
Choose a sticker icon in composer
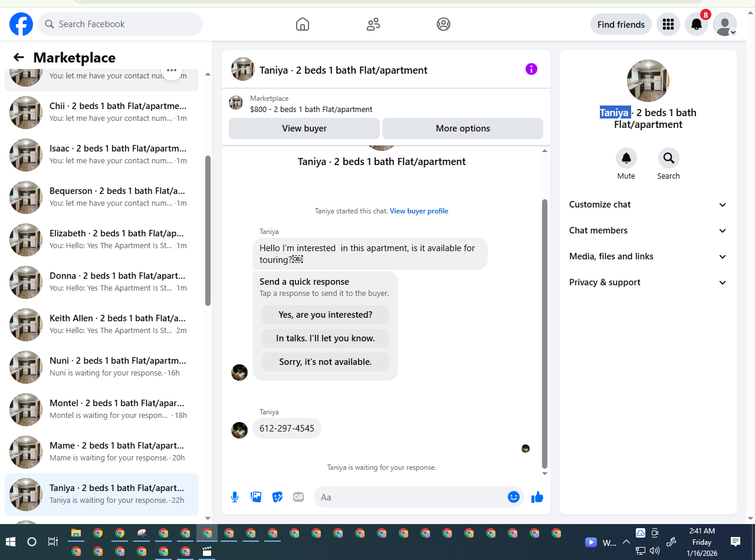(277, 497)
